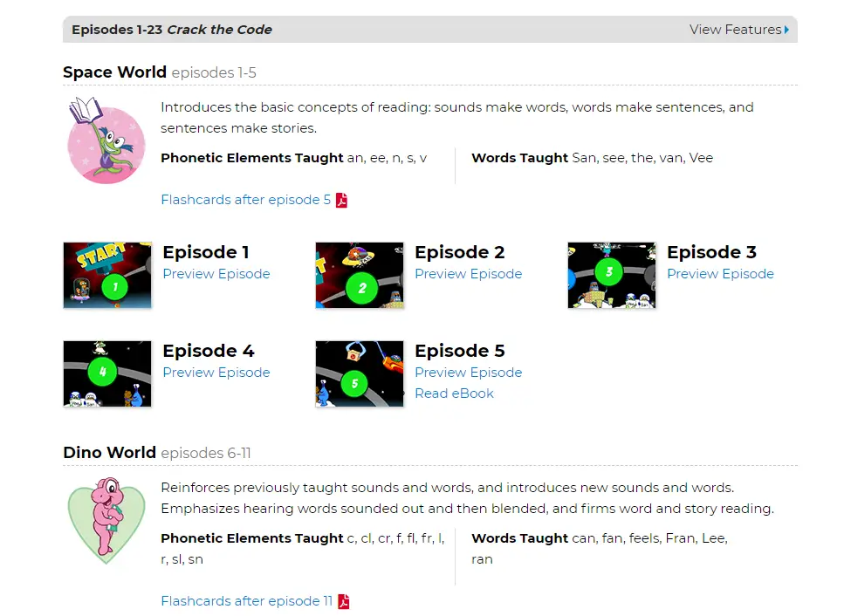Preview Episode 1 link
Viewport: 844px width, 616px height.
pos(216,274)
